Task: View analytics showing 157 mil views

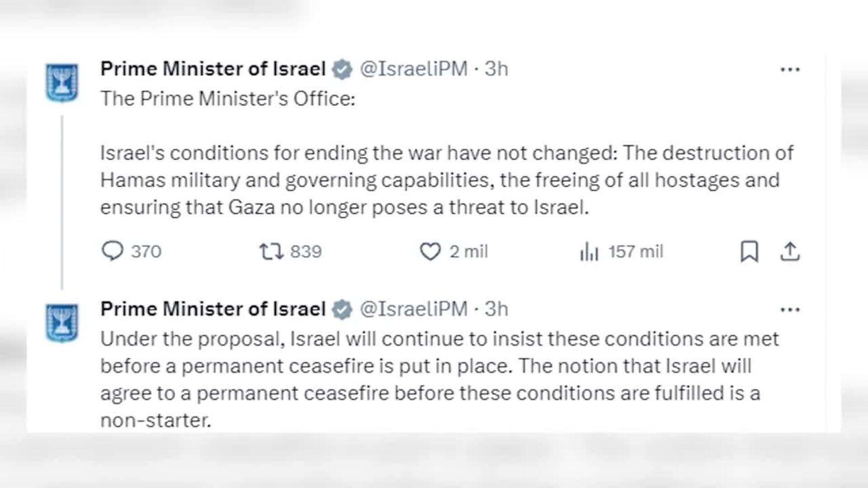Action: (x=590, y=251)
